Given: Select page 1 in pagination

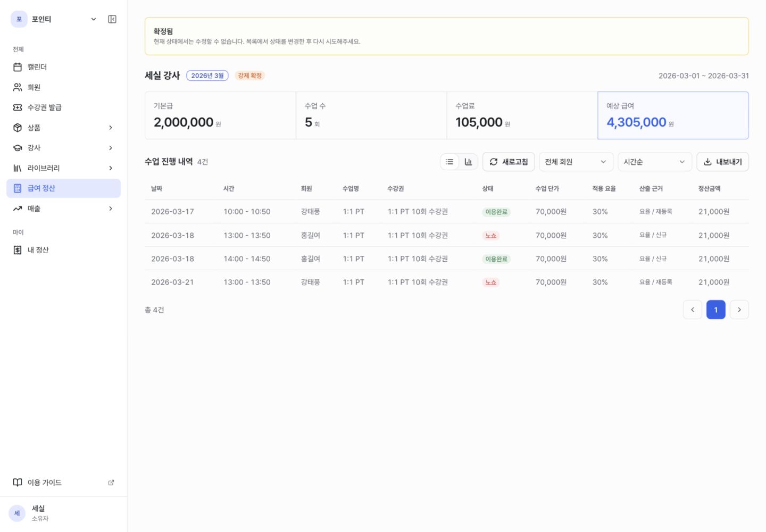Looking at the screenshot, I should (x=716, y=310).
